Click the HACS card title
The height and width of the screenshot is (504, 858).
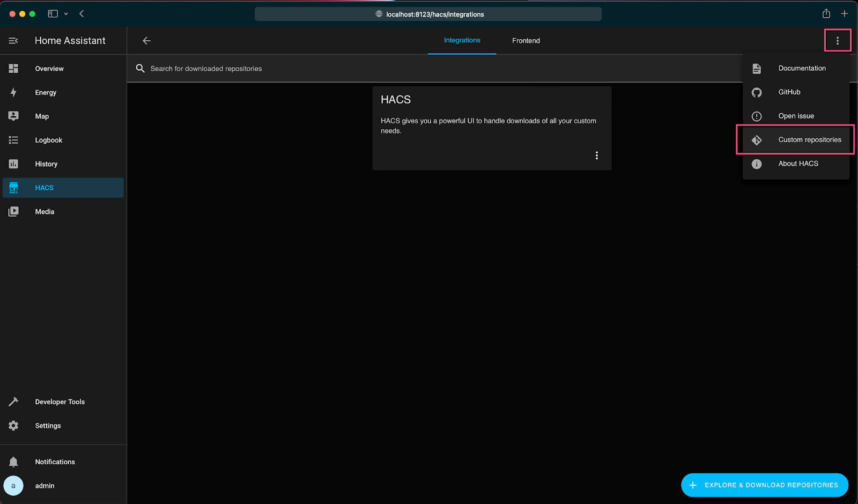pos(396,100)
